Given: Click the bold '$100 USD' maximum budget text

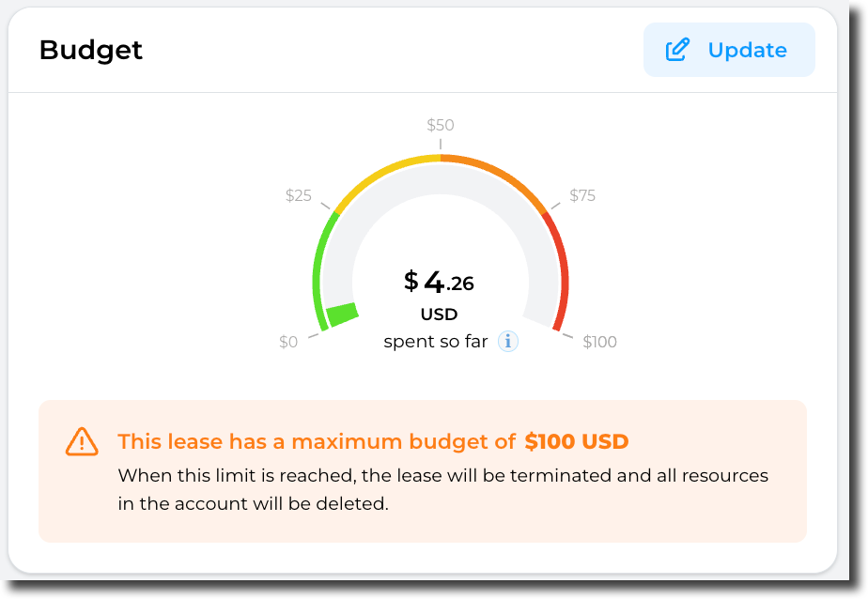Looking at the screenshot, I should [x=577, y=441].
